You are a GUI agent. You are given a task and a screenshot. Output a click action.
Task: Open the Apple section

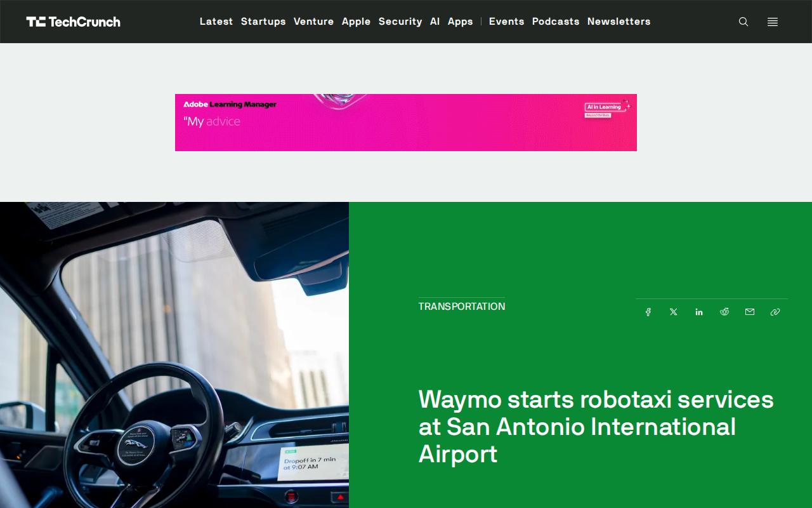(356, 22)
